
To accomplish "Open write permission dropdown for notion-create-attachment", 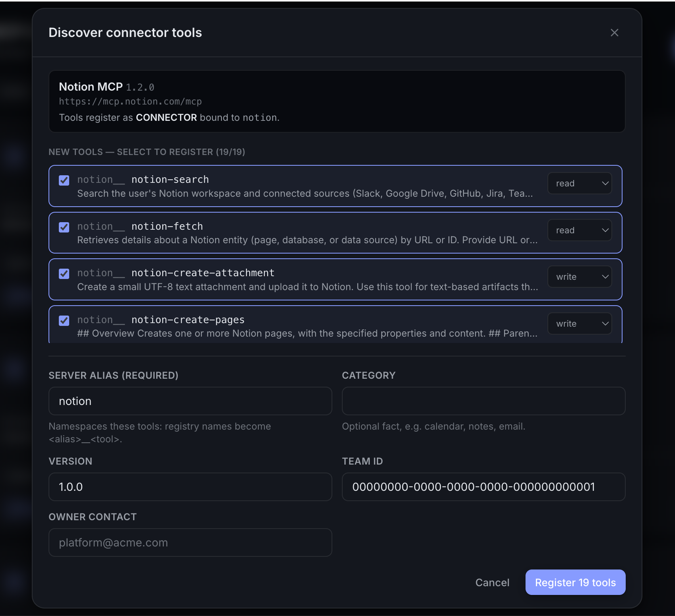I will (x=580, y=277).
